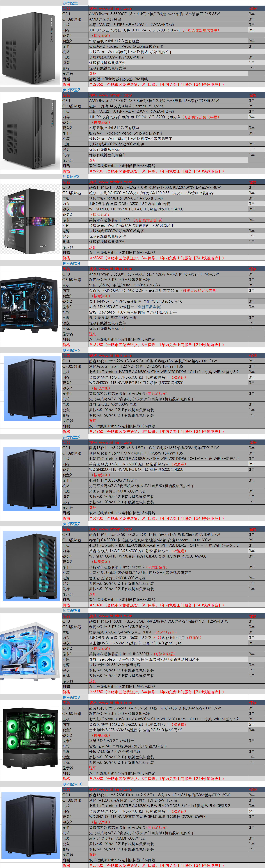Click the AMD Ryzen 5 5500GT CPU row
The image size is (265, 868).
pyautogui.click(x=163, y=14)
